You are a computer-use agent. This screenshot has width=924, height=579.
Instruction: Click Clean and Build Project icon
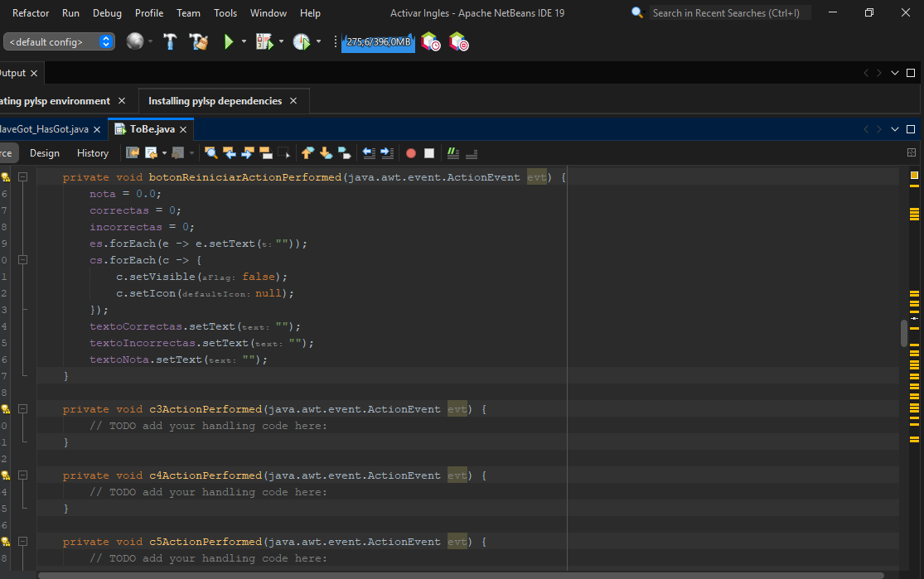(x=198, y=41)
